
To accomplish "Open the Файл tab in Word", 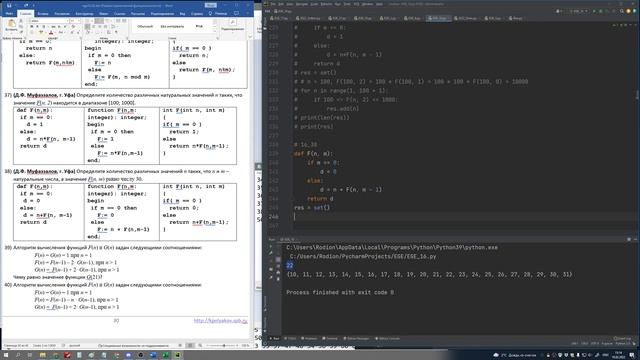I will point(9,13).
